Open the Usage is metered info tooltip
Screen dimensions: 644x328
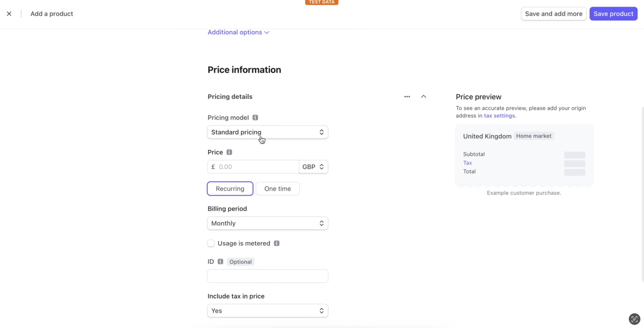coord(276,243)
